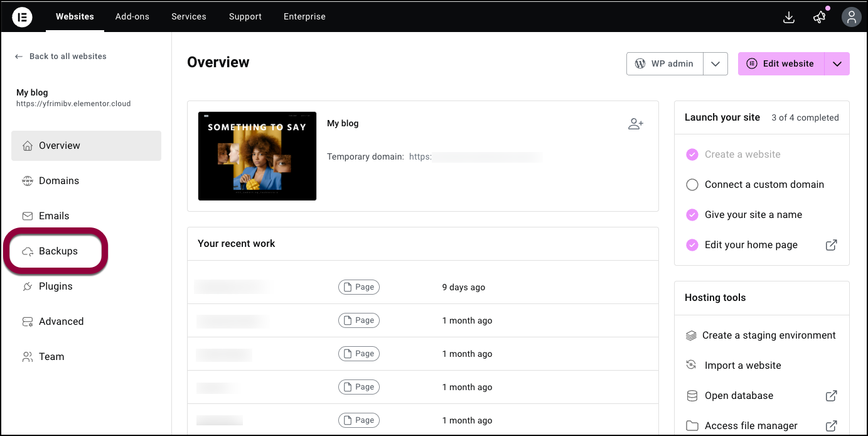Toggle the Connect a custom domain circle
868x436 pixels.
tap(692, 185)
